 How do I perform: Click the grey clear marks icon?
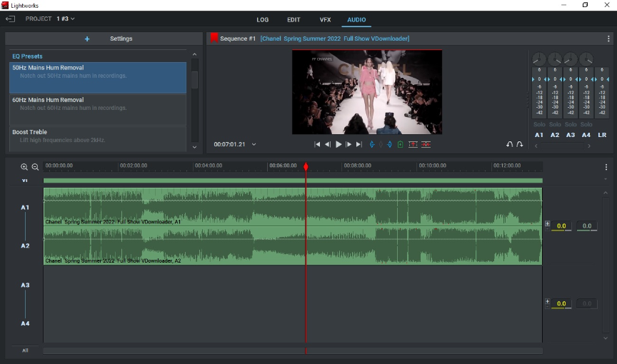pyautogui.click(x=381, y=145)
